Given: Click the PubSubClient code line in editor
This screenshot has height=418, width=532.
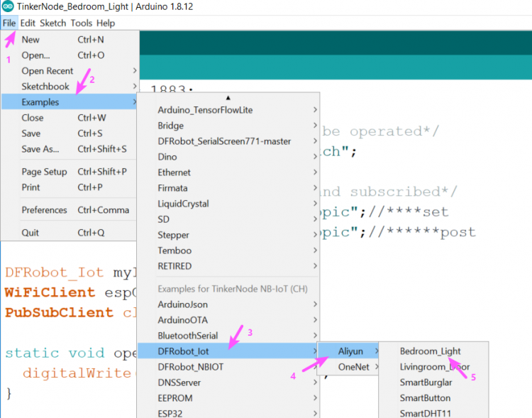Looking at the screenshot, I should (x=70, y=313).
